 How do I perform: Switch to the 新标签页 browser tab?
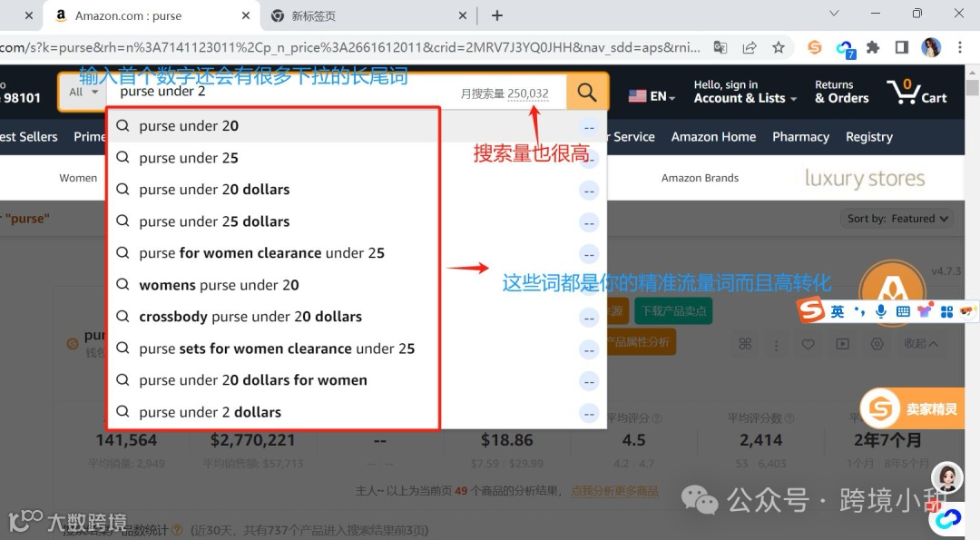click(368, 15)
